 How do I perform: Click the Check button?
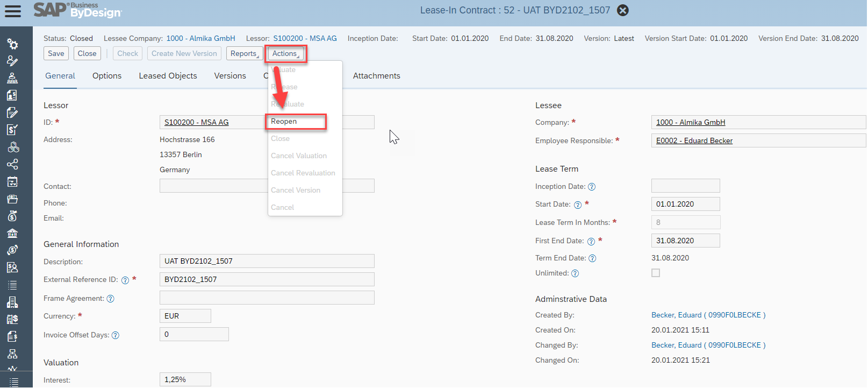[128, 53]
